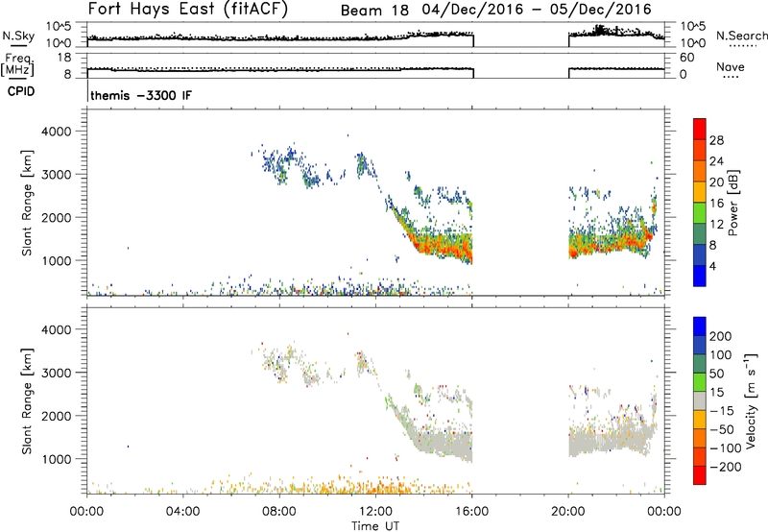Click the Time UT axis title
768x532 pixels.
(x=375, y=526)
